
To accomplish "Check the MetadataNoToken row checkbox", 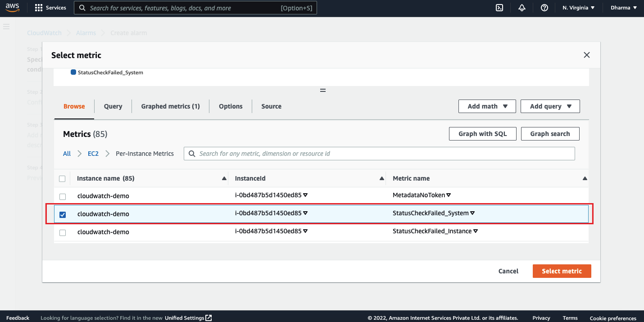I will click(x=63, y=197).
